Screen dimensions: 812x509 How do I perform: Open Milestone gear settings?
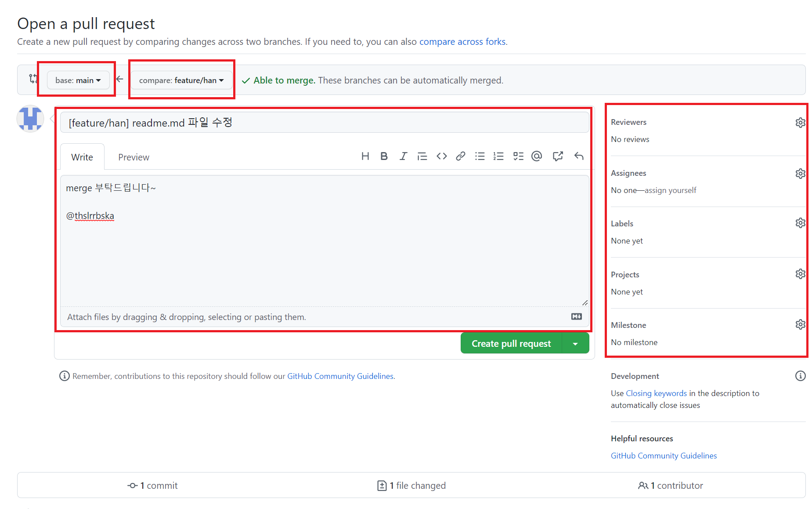pyautogui.click(x=800, y=324)
